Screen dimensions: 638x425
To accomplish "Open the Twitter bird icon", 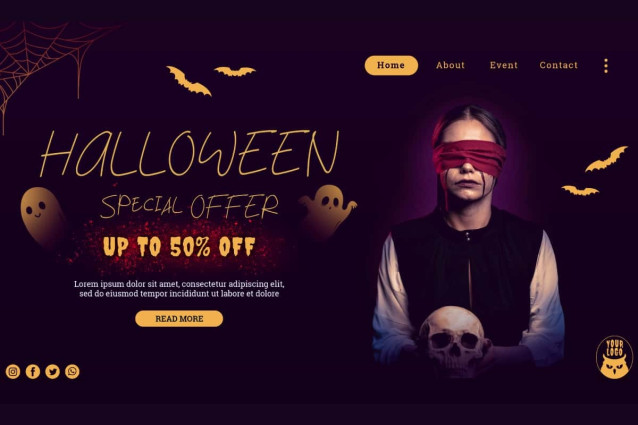I will pos(52,371).
